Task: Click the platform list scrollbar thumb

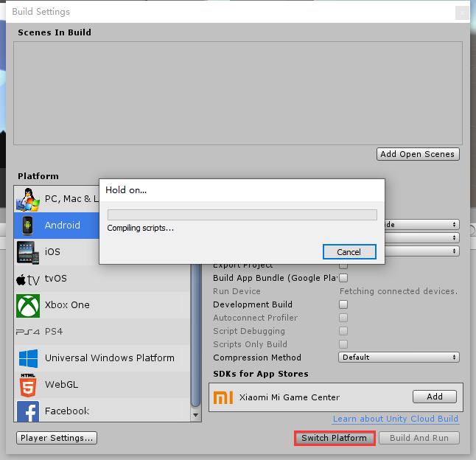Action: point(196,335)
